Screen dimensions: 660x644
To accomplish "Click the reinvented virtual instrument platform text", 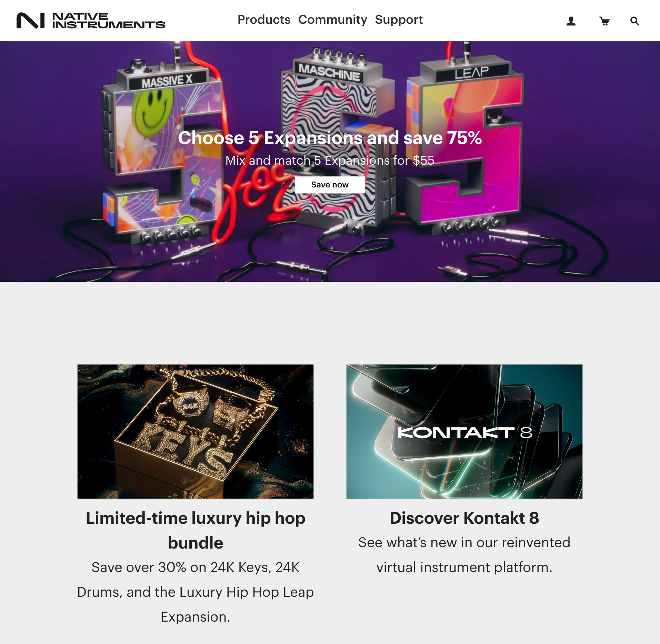I will (x=464, y=555).
